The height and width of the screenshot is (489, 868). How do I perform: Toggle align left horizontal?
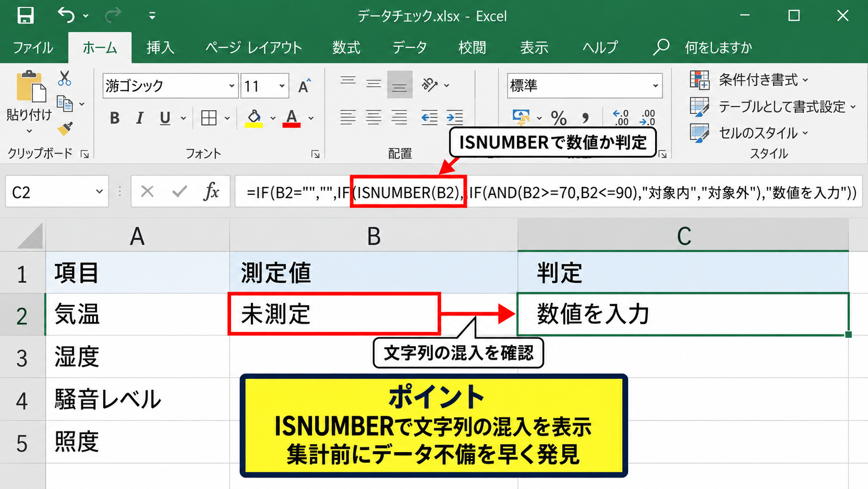[348, 117]
